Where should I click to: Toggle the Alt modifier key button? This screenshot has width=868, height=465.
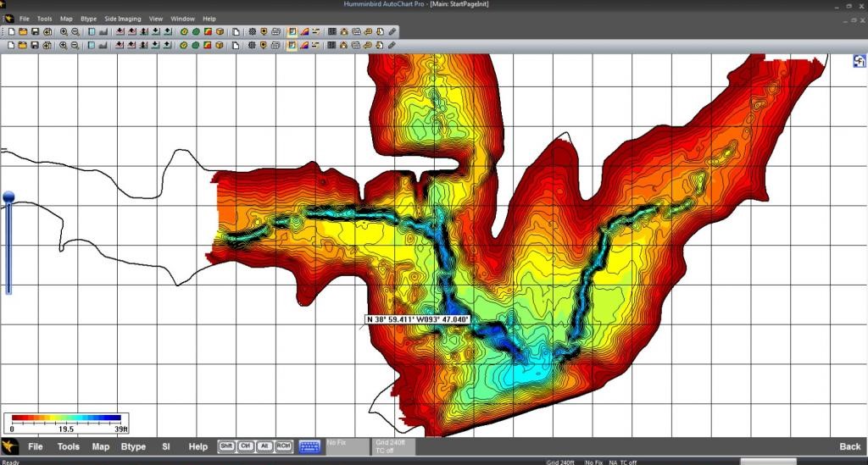pyautogui.click(x=264, y=446)
